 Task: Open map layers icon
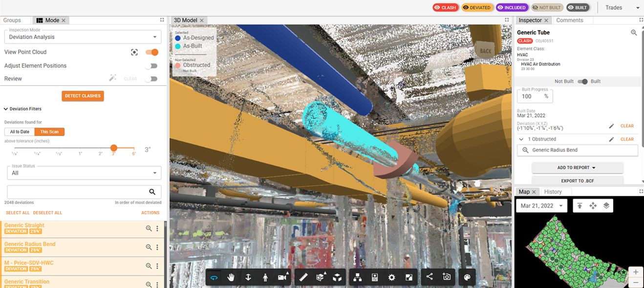point(606,206)
